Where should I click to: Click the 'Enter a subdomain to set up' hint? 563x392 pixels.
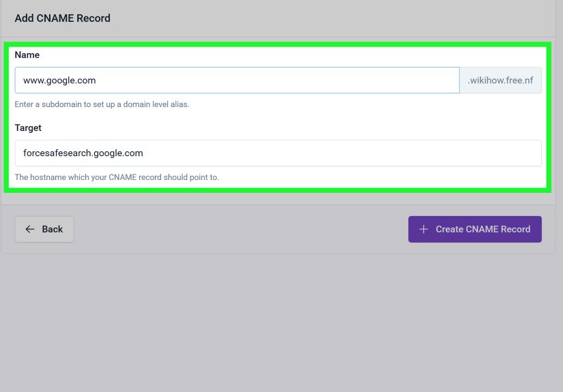[x=102, y=104]
